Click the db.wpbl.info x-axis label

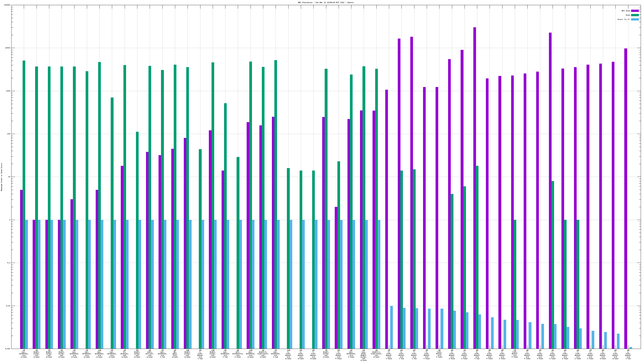175,354
